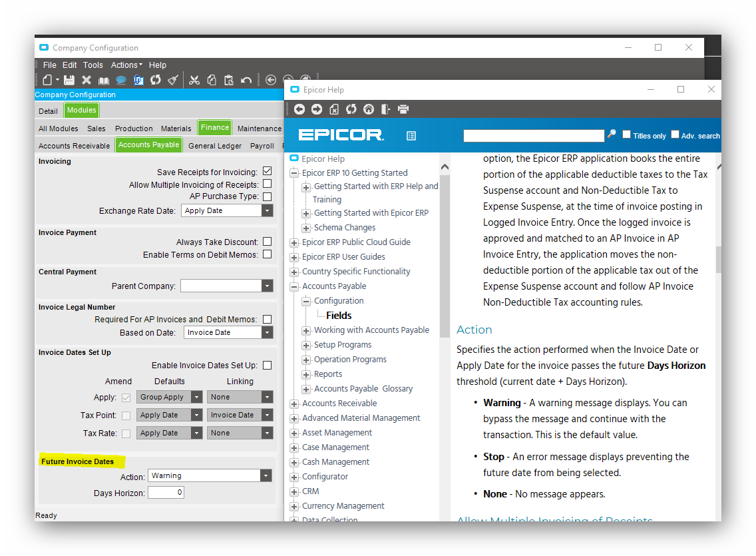Image resolution: width=756 pixels, height=556 pixels.
Task: Switch to the Accounts Receivable tab
Action: coord(75,146)
